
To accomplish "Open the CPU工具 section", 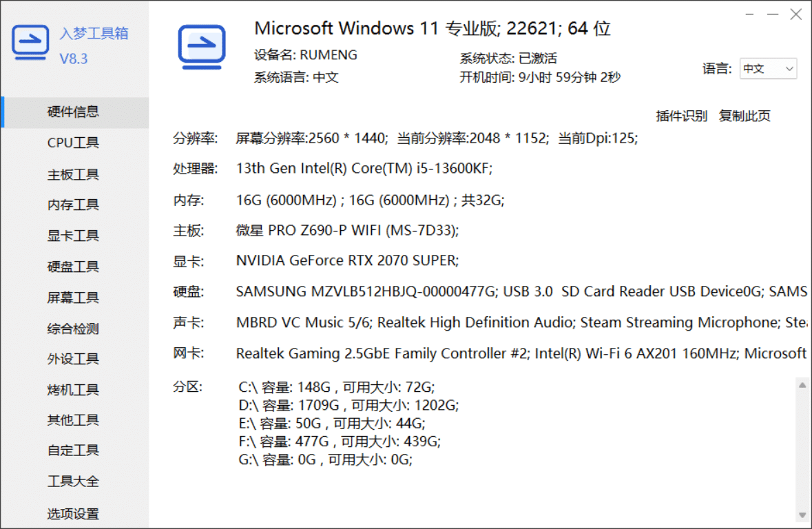I will (x=74, y=143).
